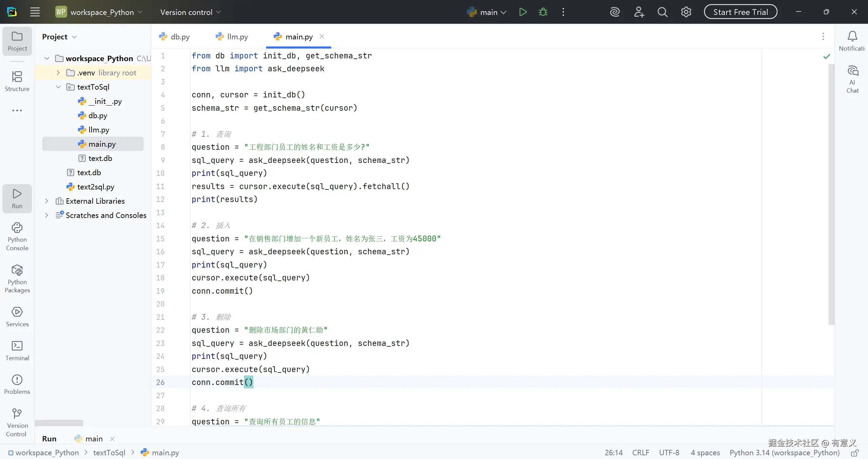The width and height of the screenshot is (868, 459).
Task: Start debugging with the bug icon
Action: click(543, 12)
